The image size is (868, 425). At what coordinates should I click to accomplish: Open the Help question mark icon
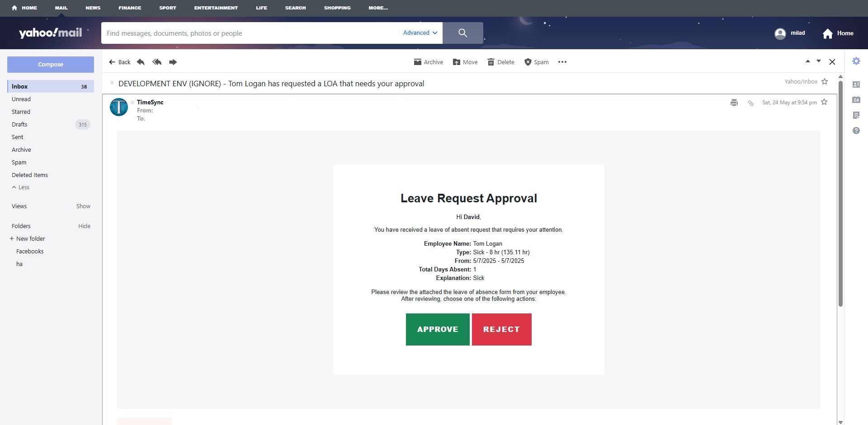[856, 131]
